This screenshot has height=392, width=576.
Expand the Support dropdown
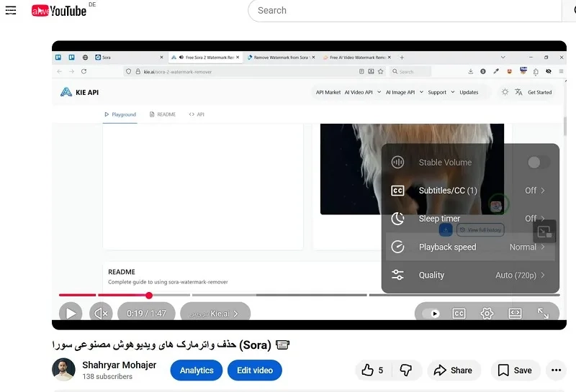[x=441, y=92]
